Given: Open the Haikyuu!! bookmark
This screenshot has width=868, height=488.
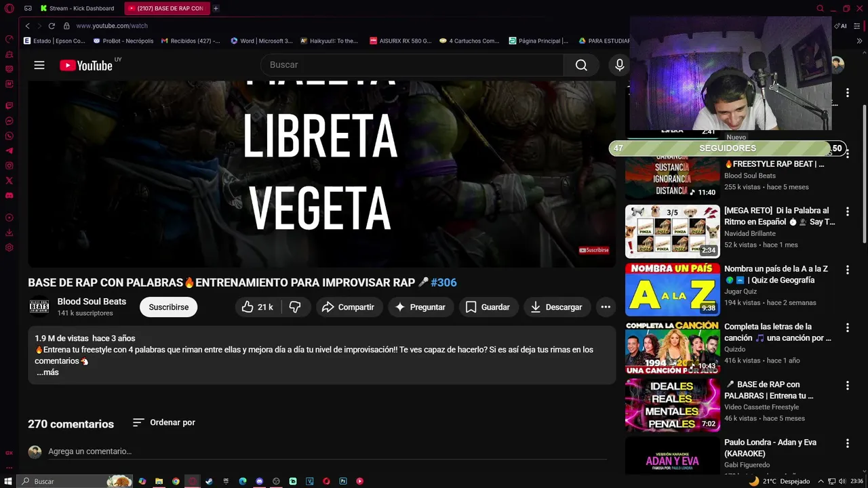Looking at the screenshot, I should (x=330, y=41).
